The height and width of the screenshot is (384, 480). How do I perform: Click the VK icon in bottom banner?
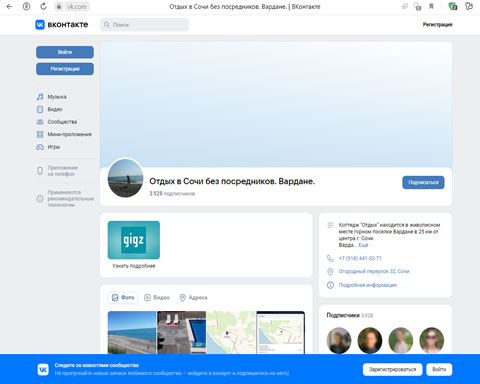pos(43,369)
